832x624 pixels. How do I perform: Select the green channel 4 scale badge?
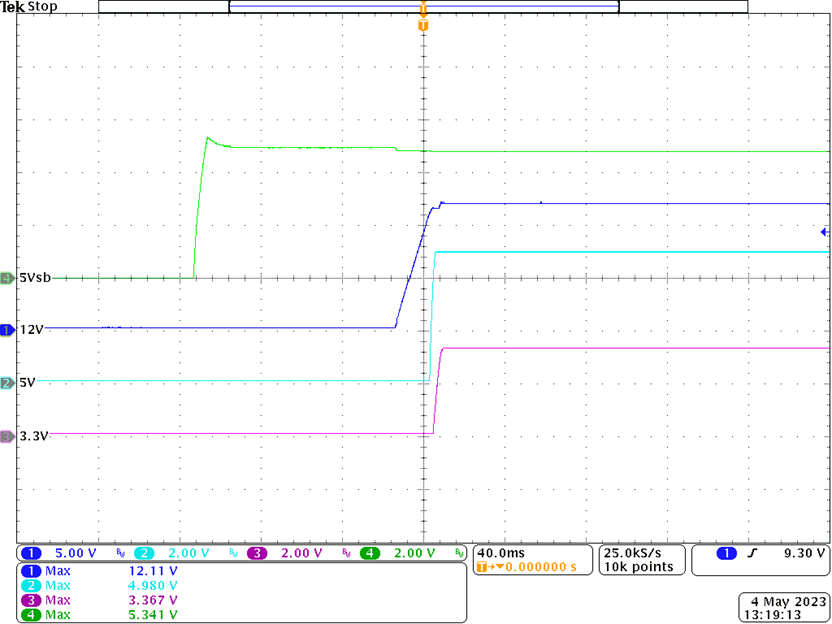pyautogui.click(x=372, y=553)
